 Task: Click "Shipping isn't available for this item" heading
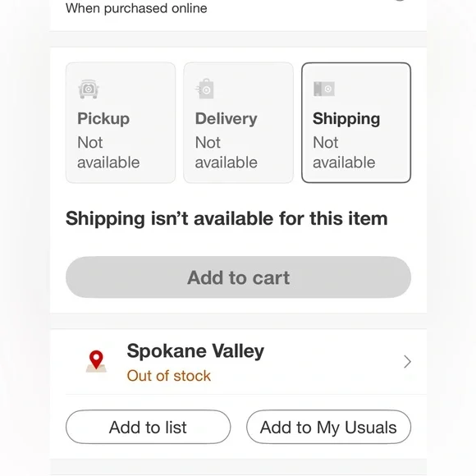(x=227, y=218)
